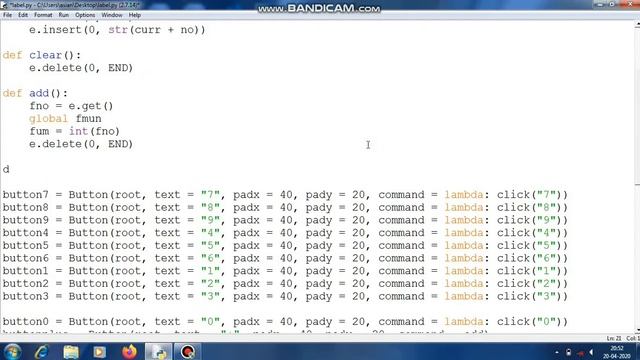Click the word button0 in code
Image resolution: width=640 pixels, height=360 pixels.
[25, 322]
